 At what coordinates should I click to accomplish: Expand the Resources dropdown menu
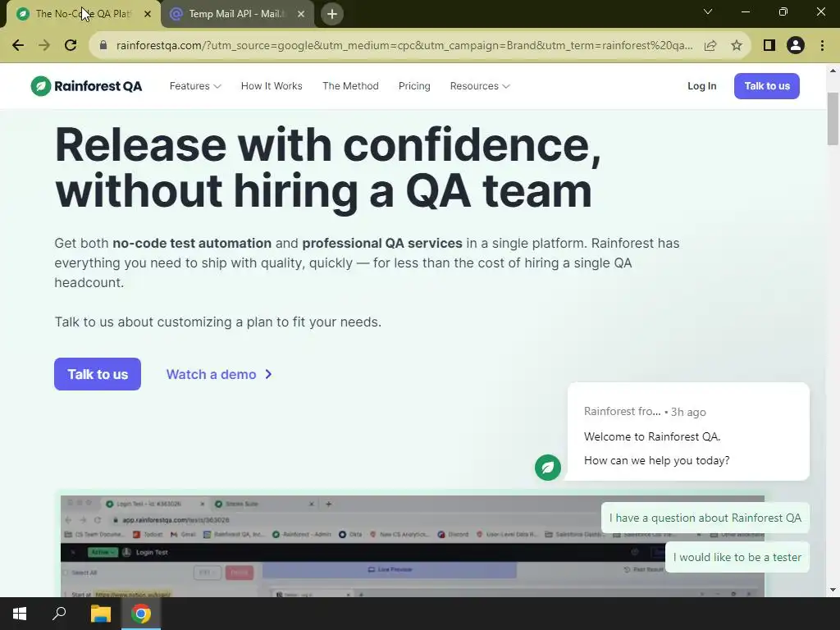click(x=479, y=86)
